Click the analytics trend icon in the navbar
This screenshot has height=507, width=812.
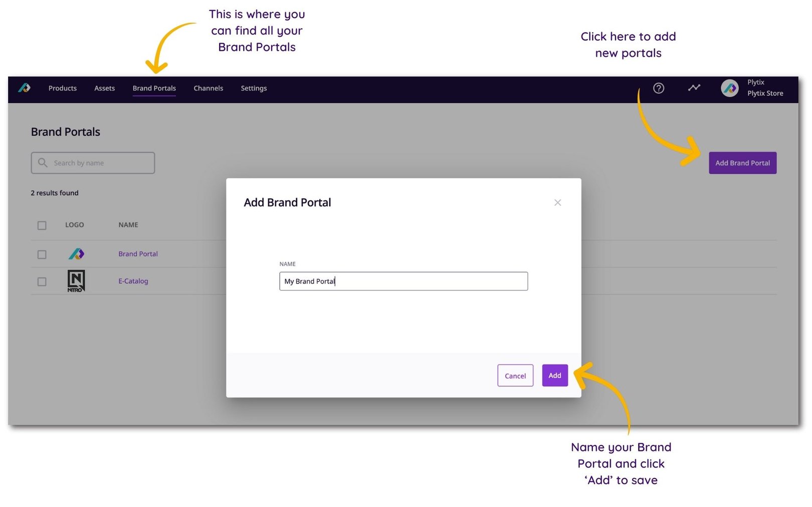[694, 88]
